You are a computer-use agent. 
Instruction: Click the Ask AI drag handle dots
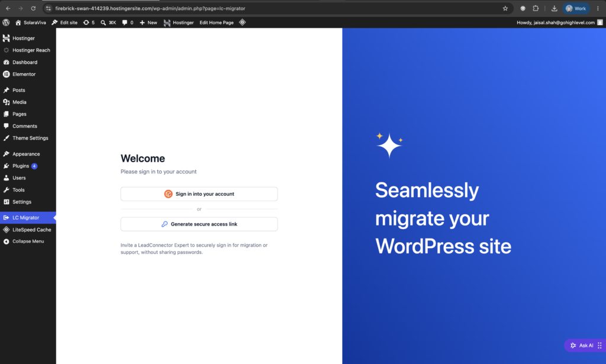(600, 346)
